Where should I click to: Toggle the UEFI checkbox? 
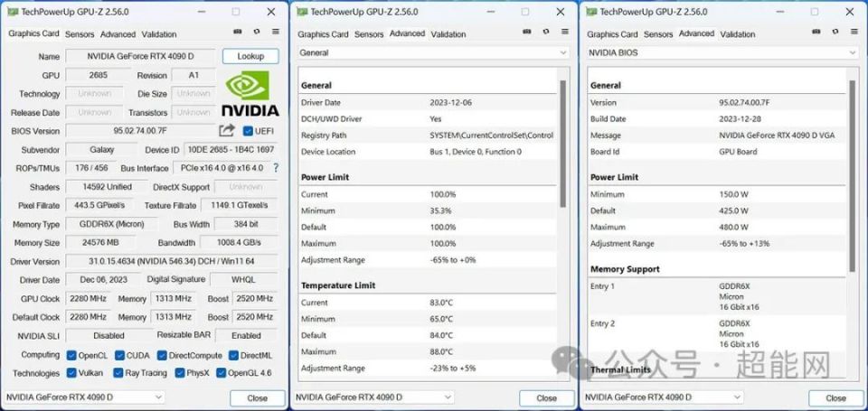[248, 131]
